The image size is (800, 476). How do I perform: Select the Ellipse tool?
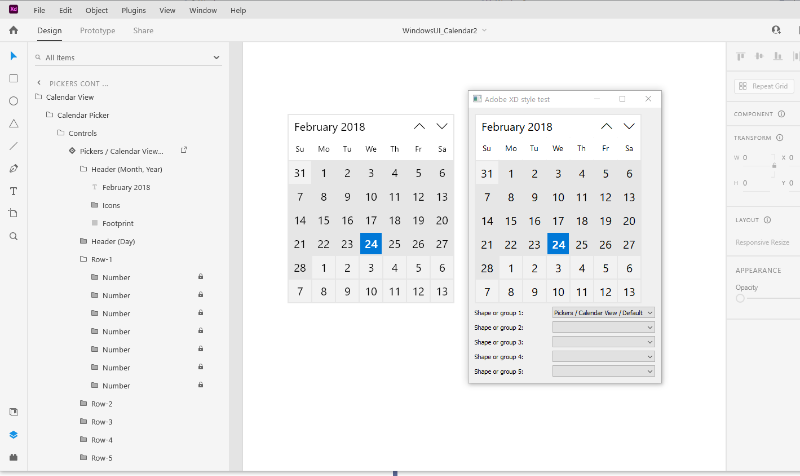click(x=13, y=101)
